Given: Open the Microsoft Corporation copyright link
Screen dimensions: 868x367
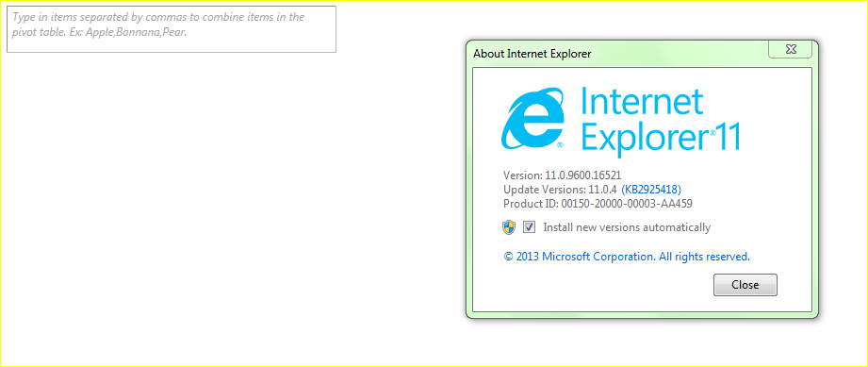Looking at the screenshot, I should point(627,257).
